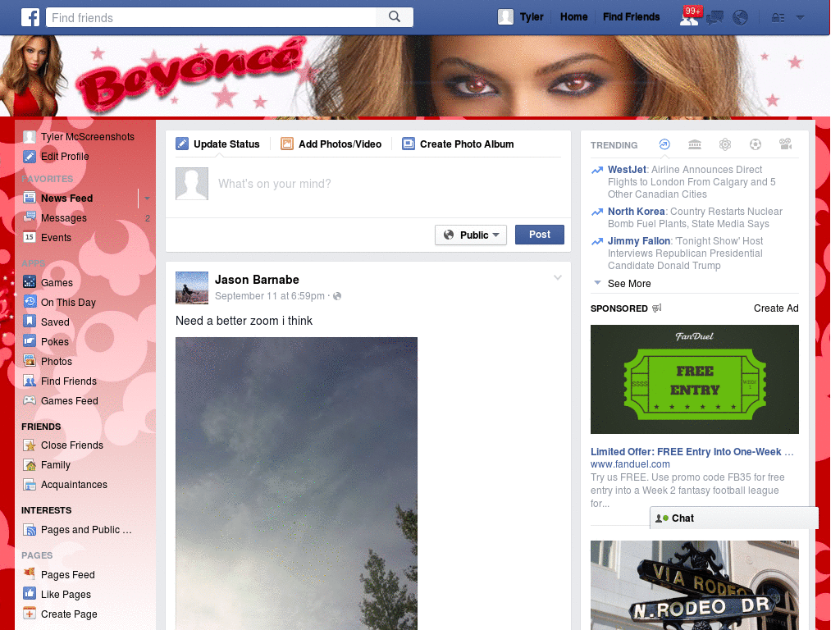Open the www.fanduel.com sponsored link

coord(630,463)
